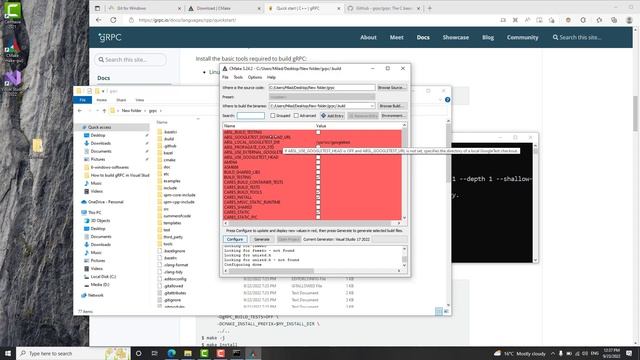This screenshot has width=640, height=360.
Task: Click the Windows Start button
Action: point(8,353)
